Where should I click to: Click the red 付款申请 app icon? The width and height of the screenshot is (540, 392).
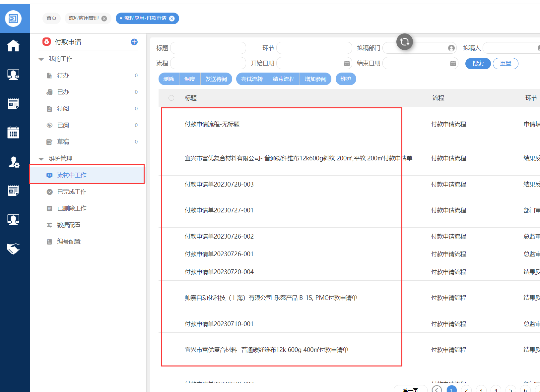46,42
